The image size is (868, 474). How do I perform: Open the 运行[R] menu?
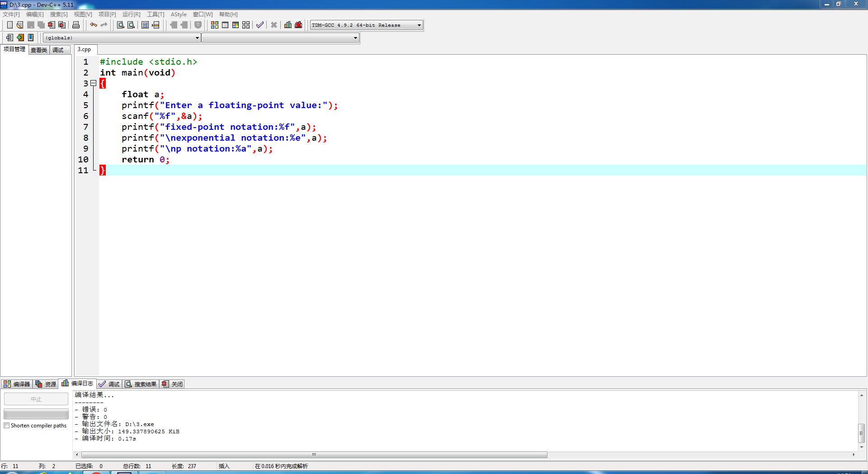132,14
